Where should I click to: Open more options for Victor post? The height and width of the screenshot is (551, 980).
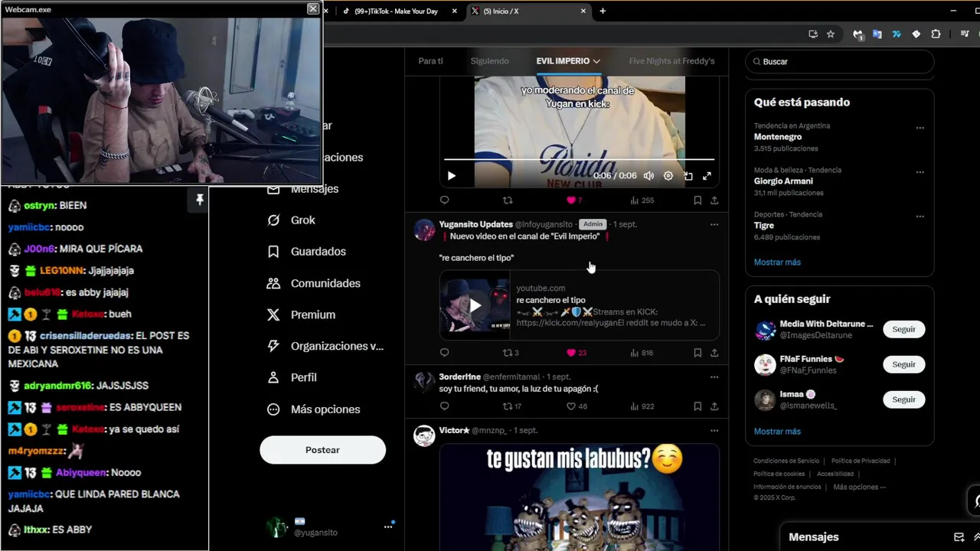[x=714, y=431]
